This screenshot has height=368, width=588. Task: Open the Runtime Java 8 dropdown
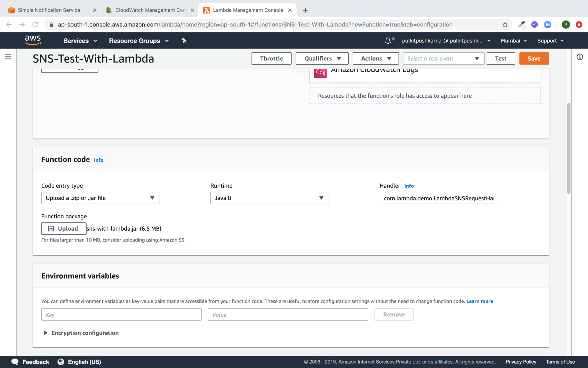pos(269,198)
